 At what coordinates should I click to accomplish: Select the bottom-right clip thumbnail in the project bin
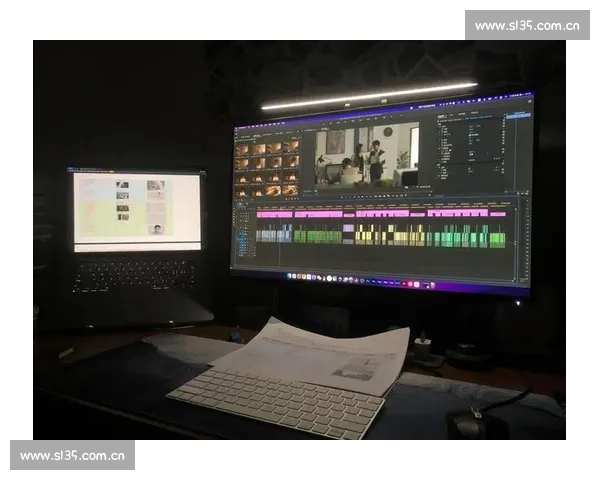[291, 189]
